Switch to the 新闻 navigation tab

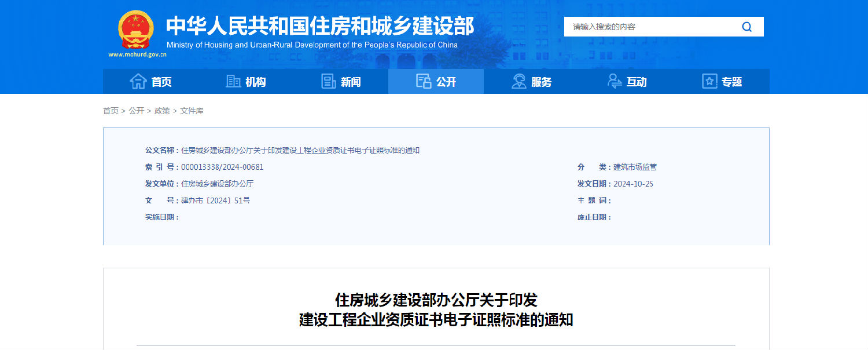[x=350, y=81]
